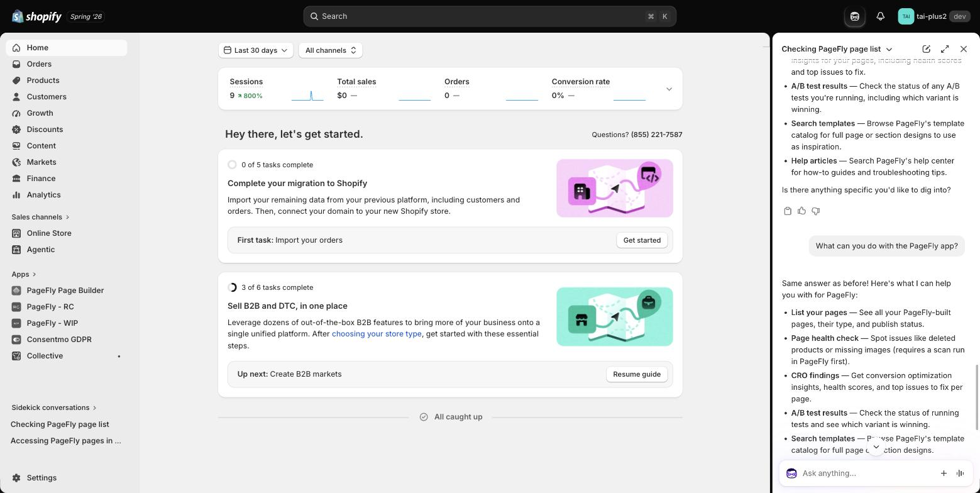Copy the Sidekick response
The width and height of the screenshot is (980, 493).
(x=788, y=211)
